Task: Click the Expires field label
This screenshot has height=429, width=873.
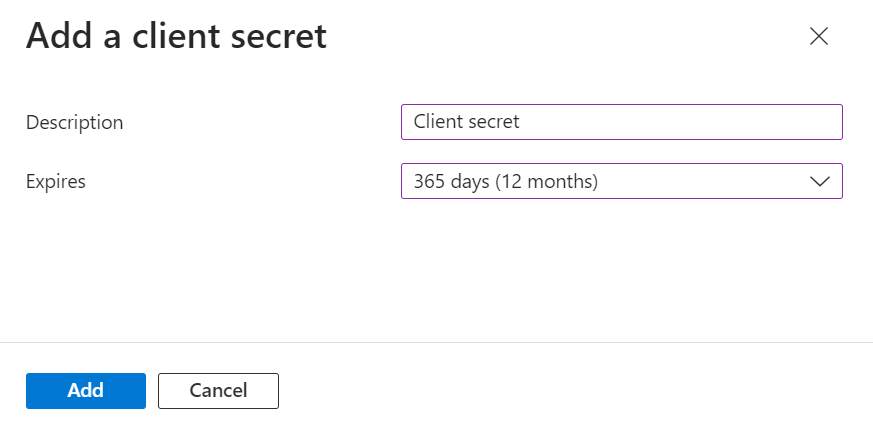Action: [x=56, y=182]
